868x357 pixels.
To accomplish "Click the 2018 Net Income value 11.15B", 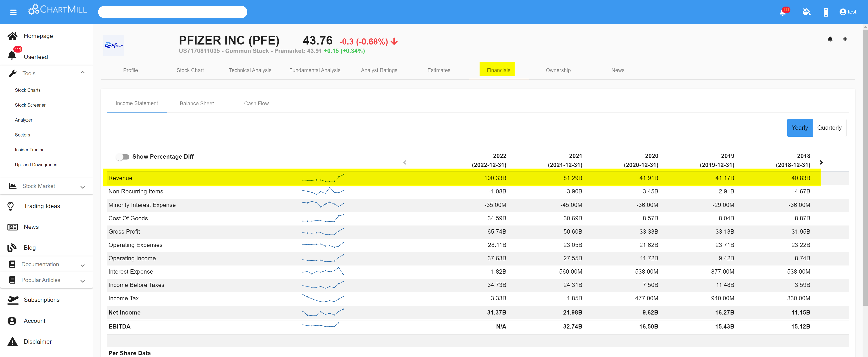I will coord(801,312).
